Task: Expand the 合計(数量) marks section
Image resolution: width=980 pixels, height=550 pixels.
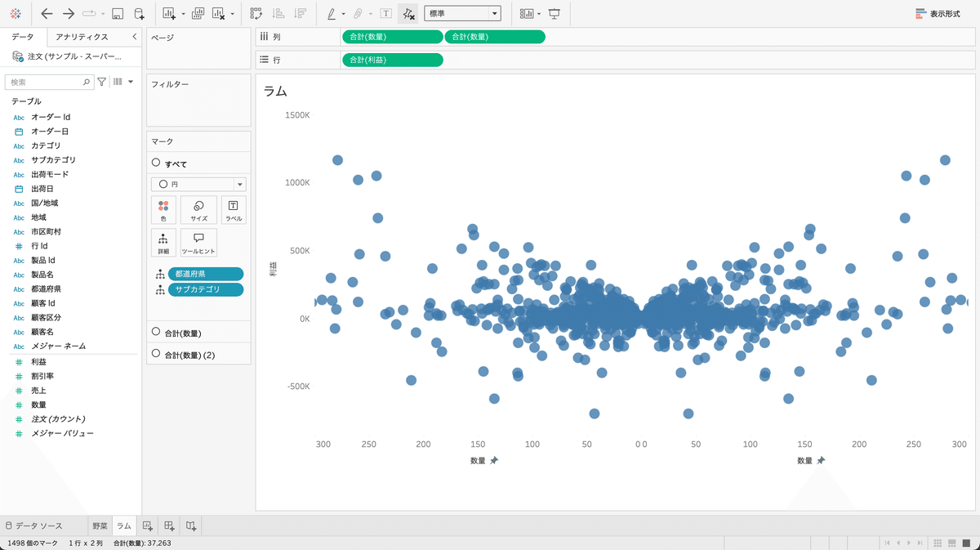Action: click(x=198, y=333)
